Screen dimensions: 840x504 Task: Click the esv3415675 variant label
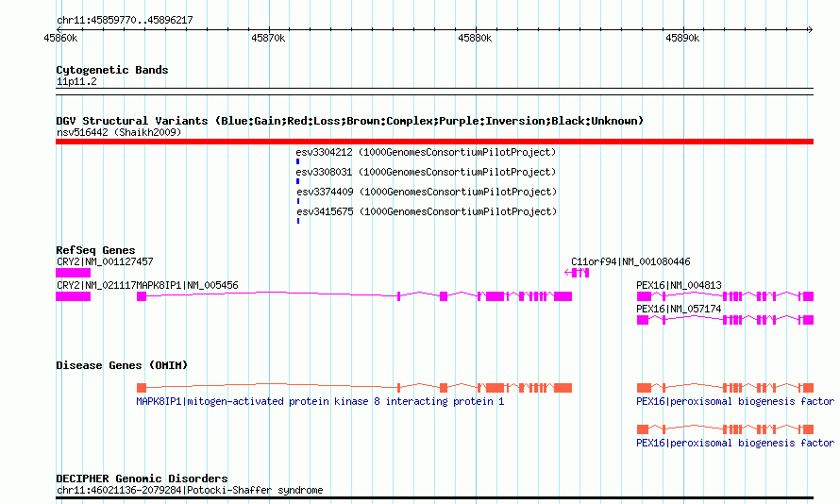pyautogui.click(x=427, y=211)
